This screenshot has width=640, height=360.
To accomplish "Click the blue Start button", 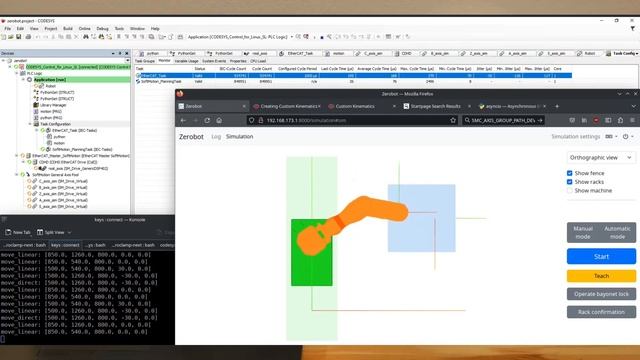I will tap(601, 256).
